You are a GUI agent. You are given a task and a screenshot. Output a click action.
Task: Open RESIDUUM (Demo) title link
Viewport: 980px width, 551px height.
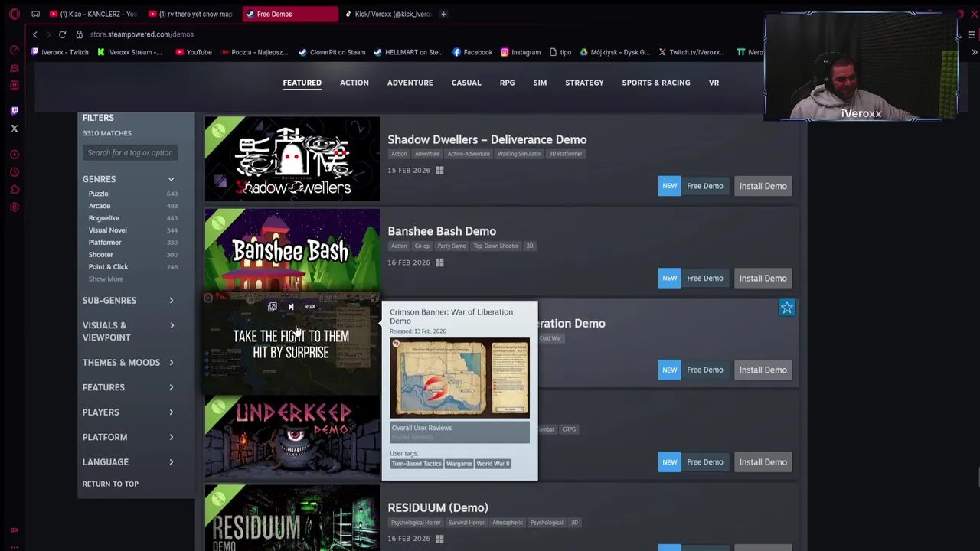(437, 507)
